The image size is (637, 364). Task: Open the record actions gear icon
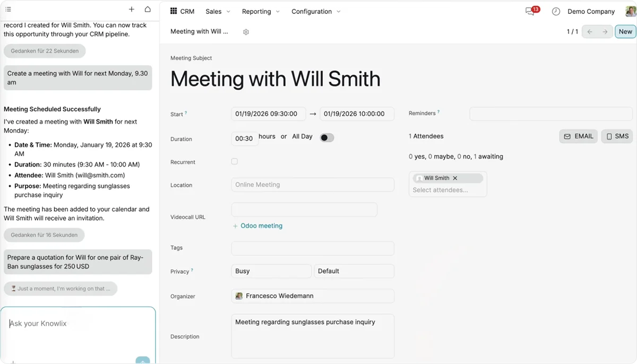pyautogui.click(x=246, y=32)
